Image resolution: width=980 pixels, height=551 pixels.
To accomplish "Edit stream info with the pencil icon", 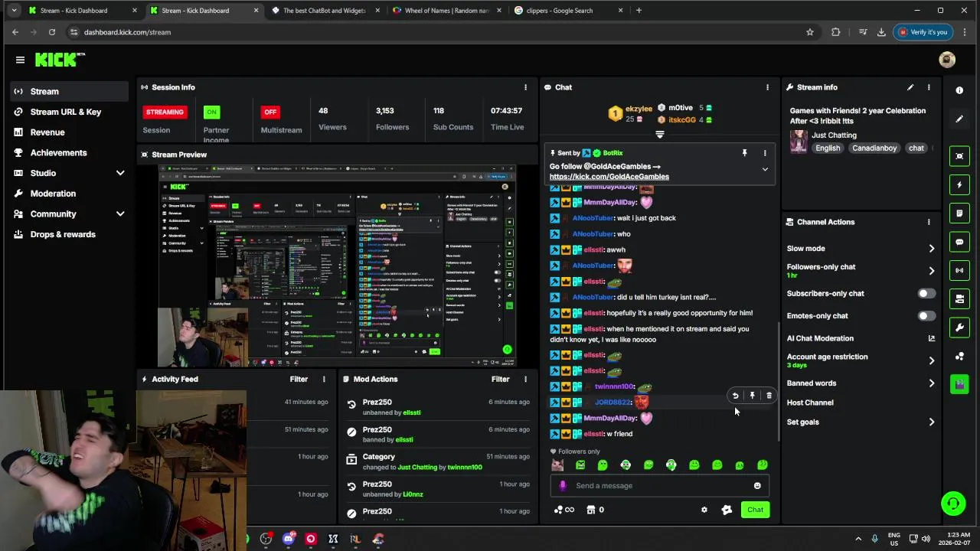I will click(910, 87).
